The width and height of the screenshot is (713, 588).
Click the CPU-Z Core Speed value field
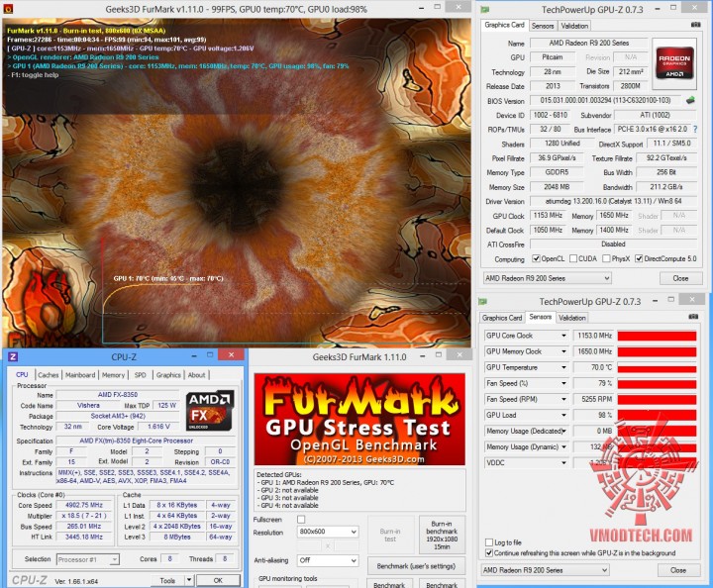coord(83,505)
